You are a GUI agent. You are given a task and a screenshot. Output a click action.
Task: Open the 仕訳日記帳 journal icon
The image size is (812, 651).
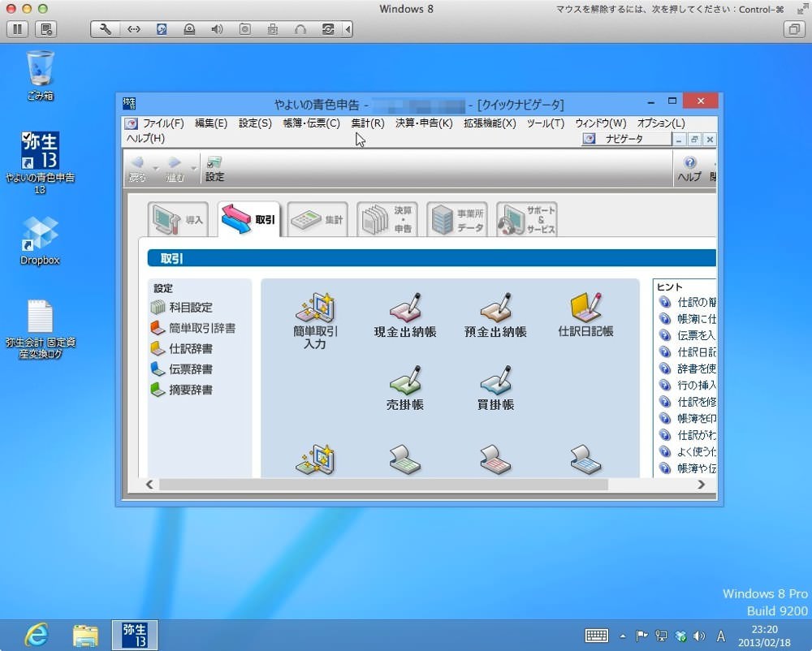(x=585, y=316)
